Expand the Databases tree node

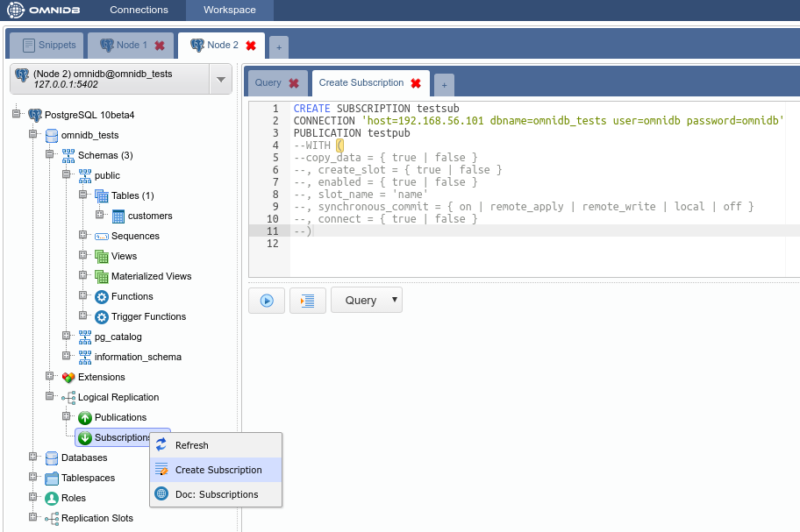[33, 458]
